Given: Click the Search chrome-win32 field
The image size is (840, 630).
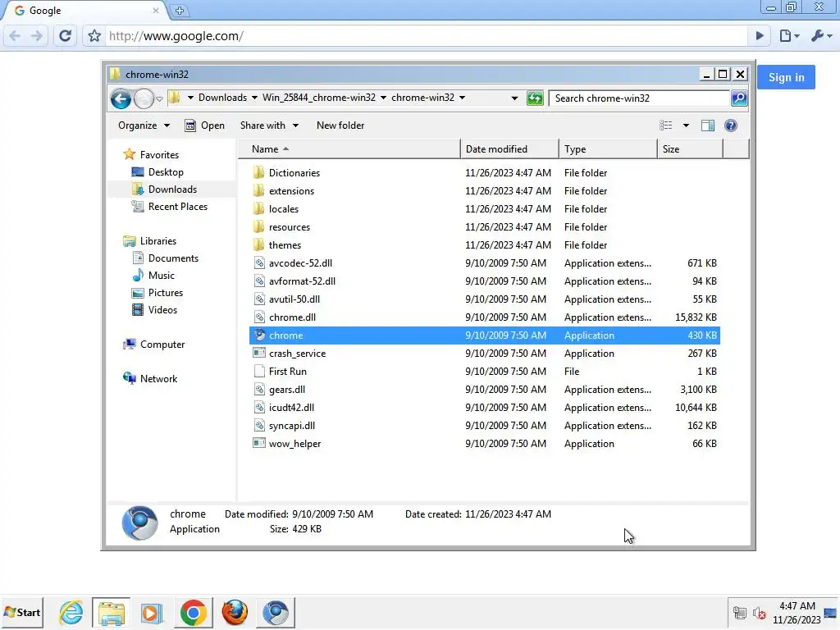Looking at the screenshot, I should [640, 98].
